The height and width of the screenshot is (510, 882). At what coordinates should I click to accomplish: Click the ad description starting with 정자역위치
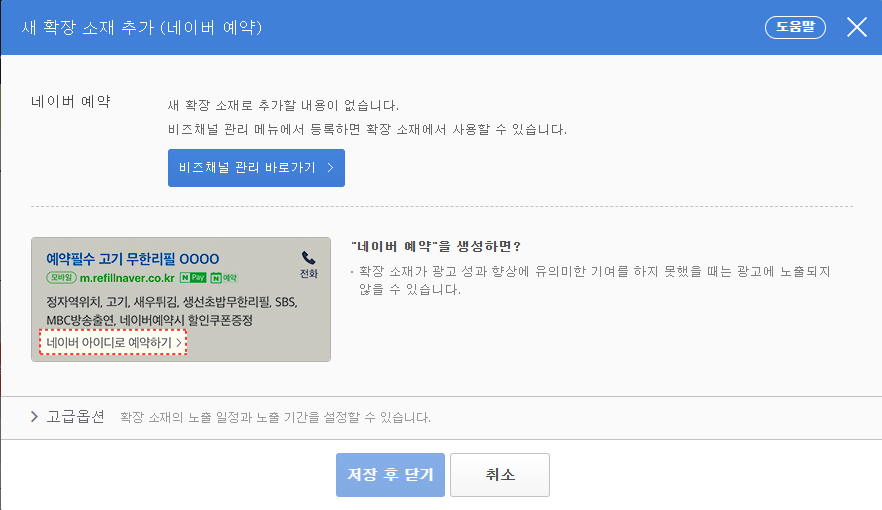click(x=172, y=311)
